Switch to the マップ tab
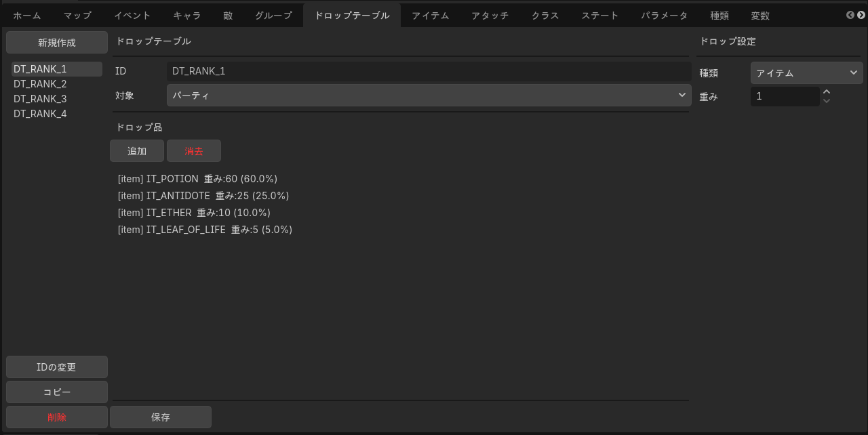 click(77, 16)
